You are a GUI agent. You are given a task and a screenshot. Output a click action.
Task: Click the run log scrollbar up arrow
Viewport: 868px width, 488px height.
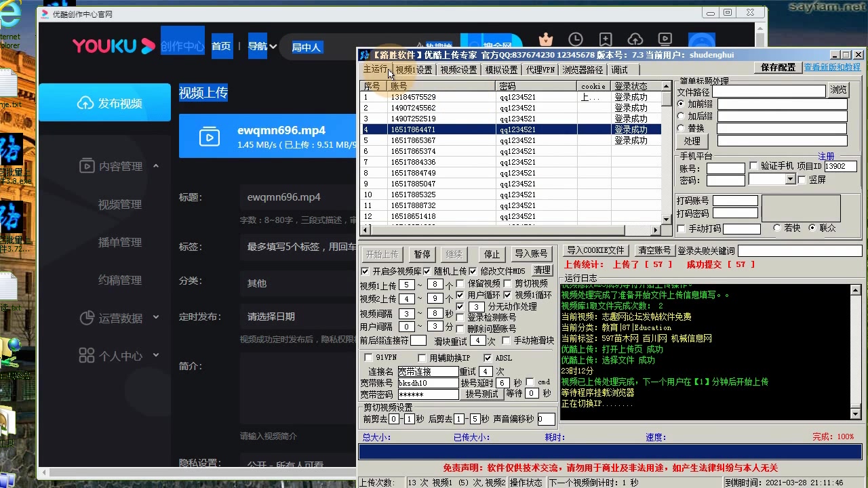854,289
